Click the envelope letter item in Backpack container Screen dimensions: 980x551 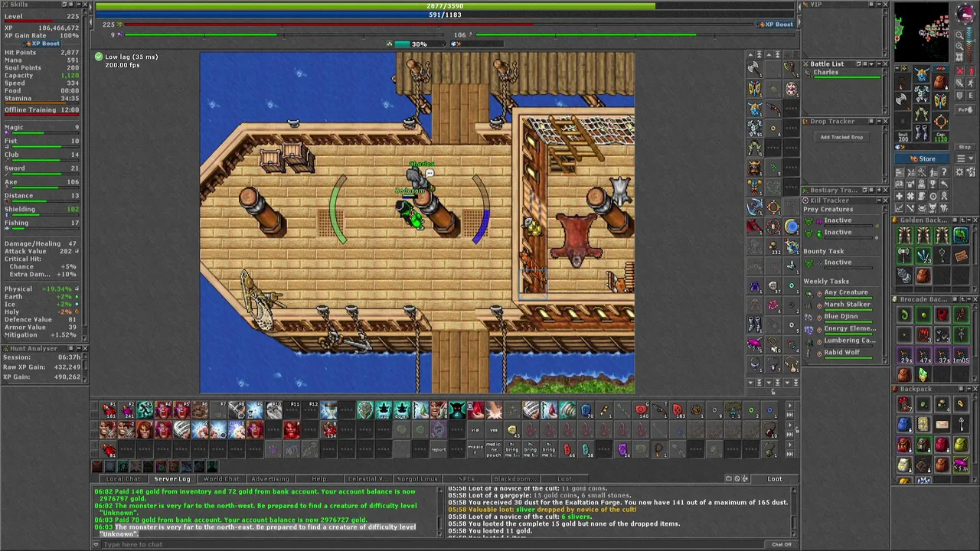(942, 424)
